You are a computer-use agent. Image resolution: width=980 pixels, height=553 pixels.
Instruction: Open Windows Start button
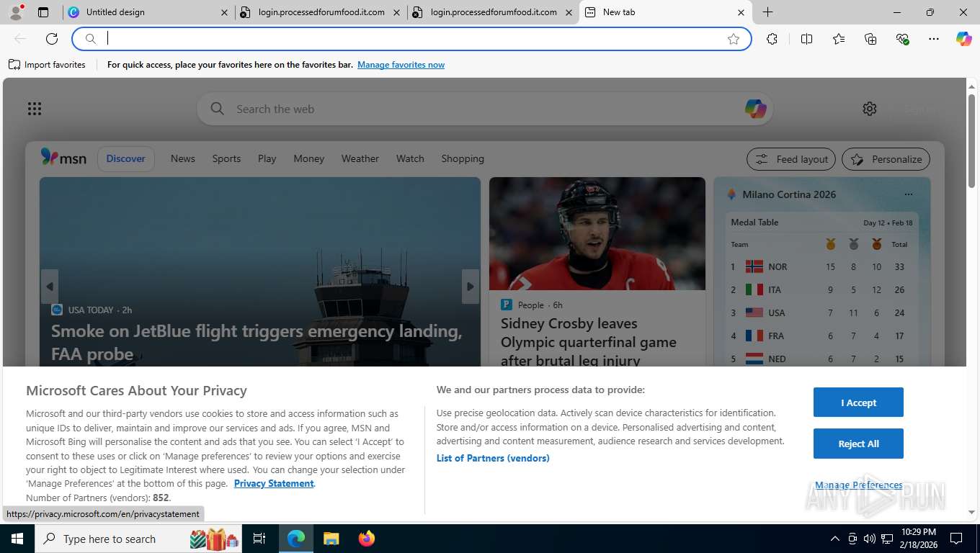[x=17, y=539]
